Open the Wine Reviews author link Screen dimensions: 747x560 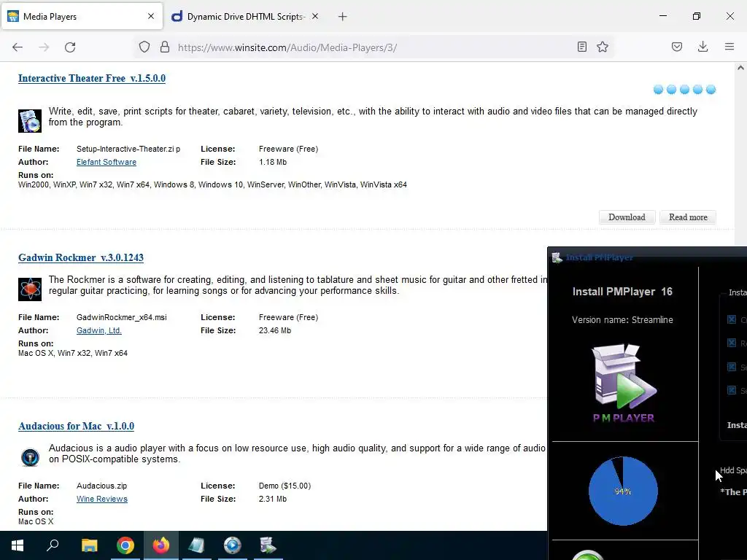[102, 499]
